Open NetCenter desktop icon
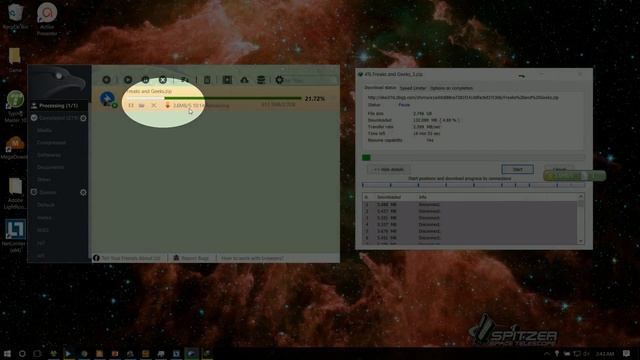Image resolution: width=640 pixels, height=360 pixels. coord(15,236)
